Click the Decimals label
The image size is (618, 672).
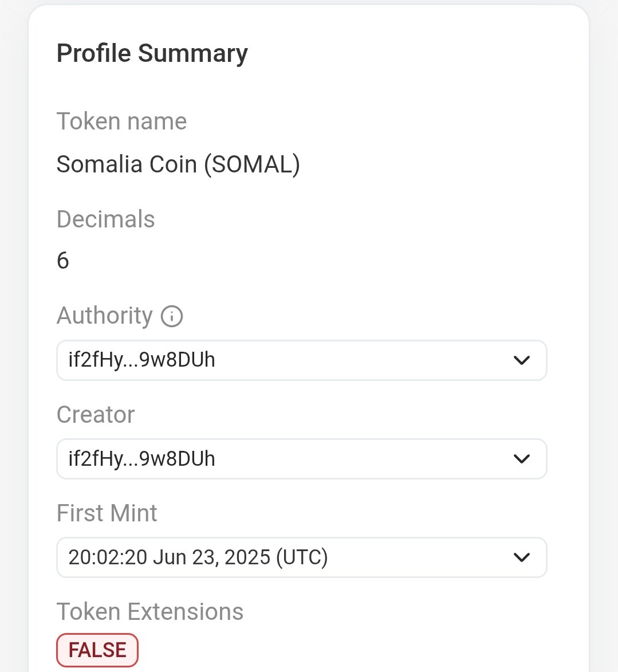pos(105,219)
